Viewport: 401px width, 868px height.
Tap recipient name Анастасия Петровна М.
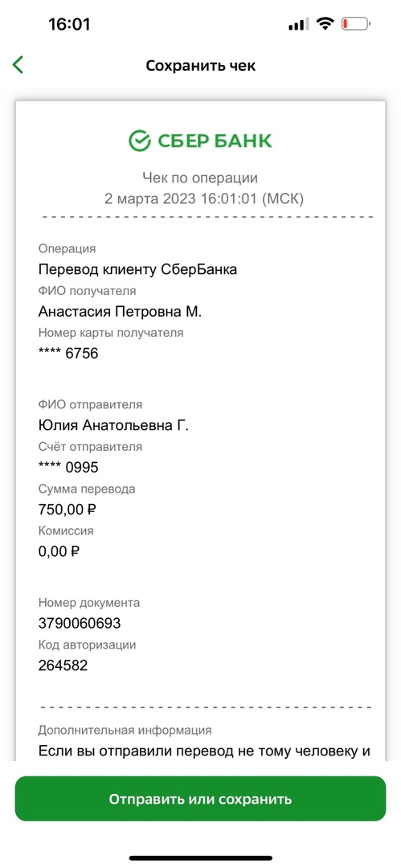[x=121, y=312]
